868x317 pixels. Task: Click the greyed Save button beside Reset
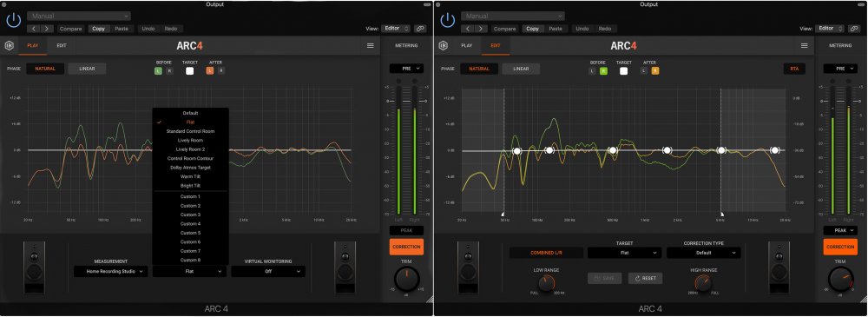(604, 278)
